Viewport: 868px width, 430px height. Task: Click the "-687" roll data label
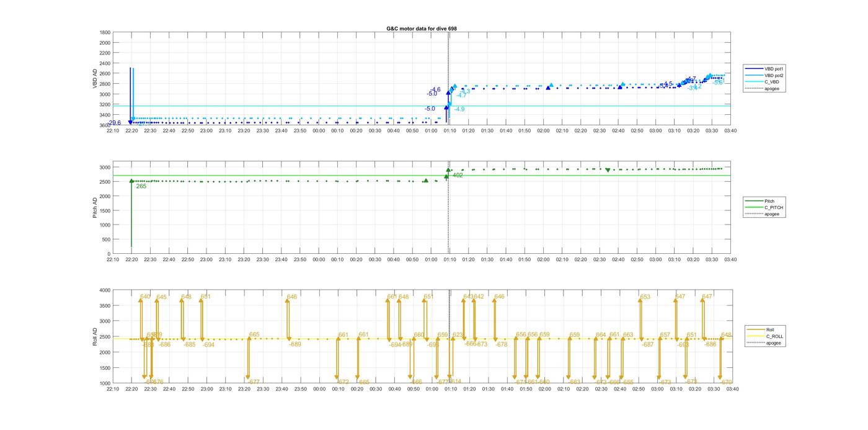(x=648, y=344)
